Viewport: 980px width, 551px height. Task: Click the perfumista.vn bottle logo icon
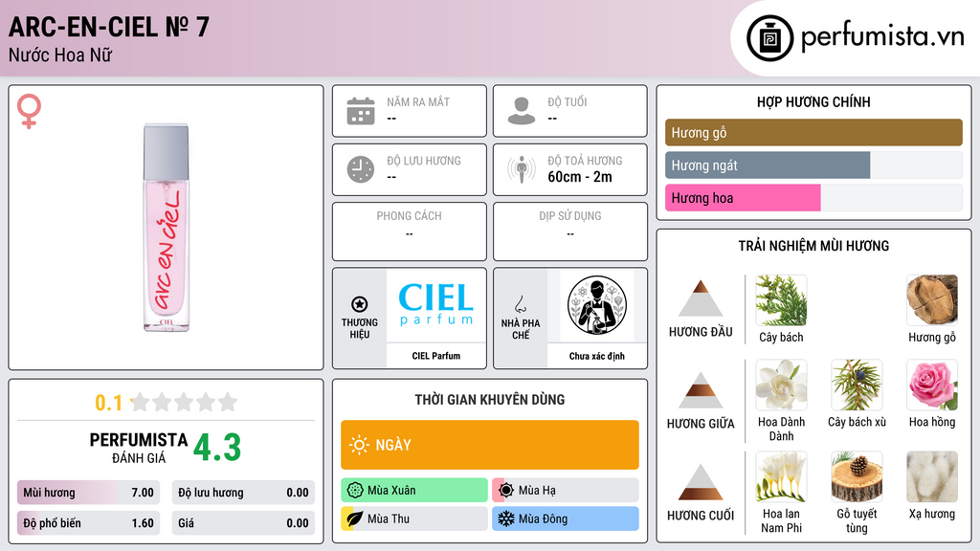(769, 38)
